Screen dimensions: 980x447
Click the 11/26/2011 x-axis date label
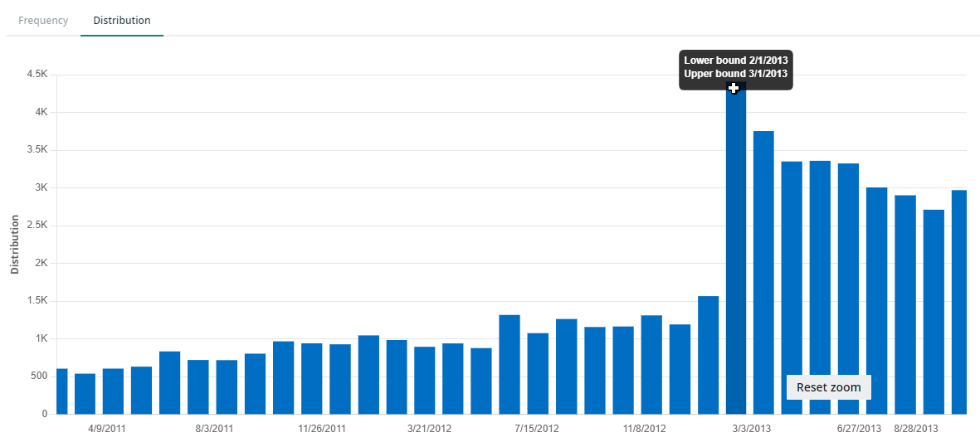tap(322, 429)
